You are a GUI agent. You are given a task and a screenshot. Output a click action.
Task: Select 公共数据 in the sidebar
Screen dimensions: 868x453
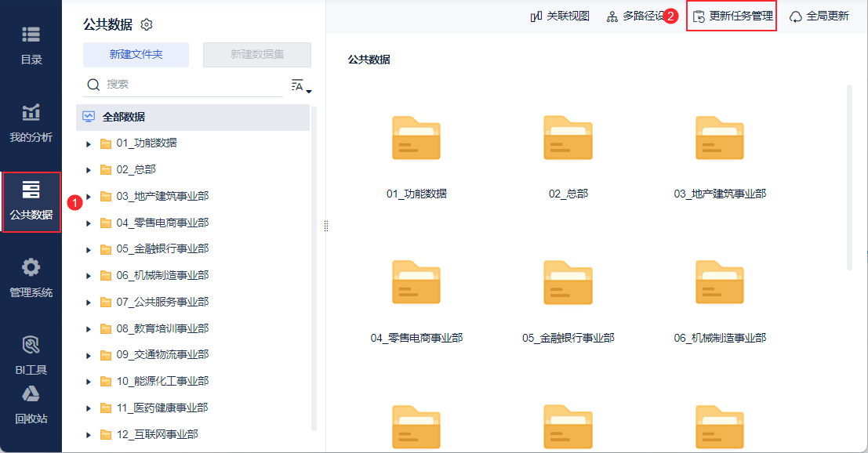[31, 201]
